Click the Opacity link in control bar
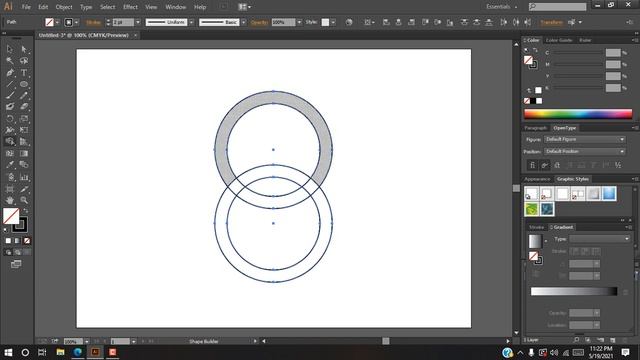This screenshot has width=640, height=360. point(259,22)
